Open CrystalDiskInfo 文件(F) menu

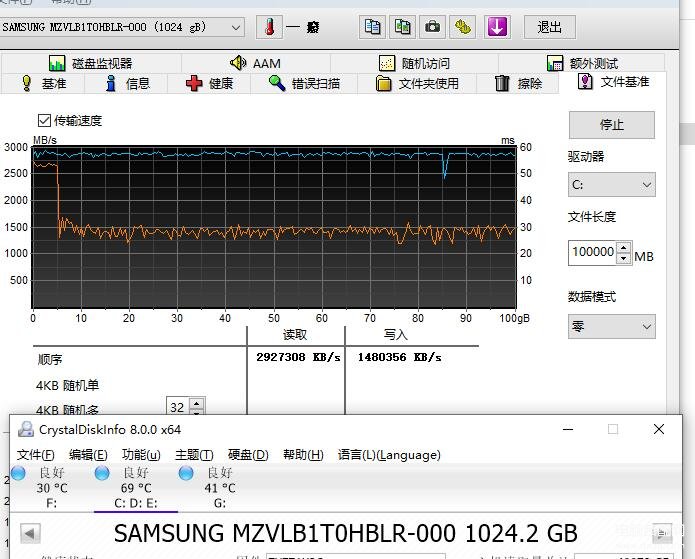click(x=35, y=455)
